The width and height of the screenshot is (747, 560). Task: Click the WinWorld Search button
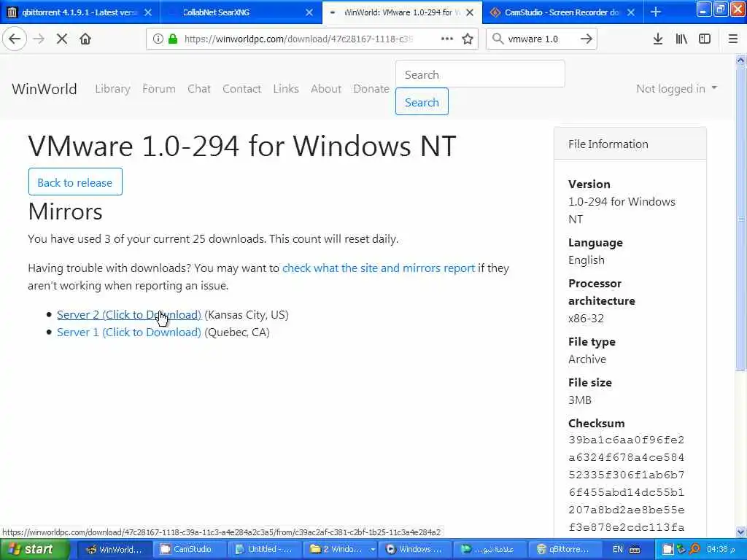[422, 101]
